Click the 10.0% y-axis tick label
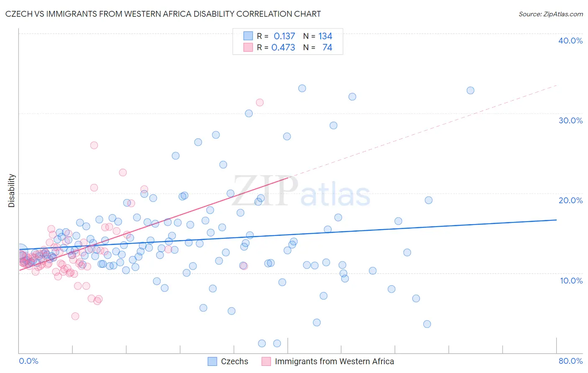This screenshot has height=373, width=588. click(571, 281)
